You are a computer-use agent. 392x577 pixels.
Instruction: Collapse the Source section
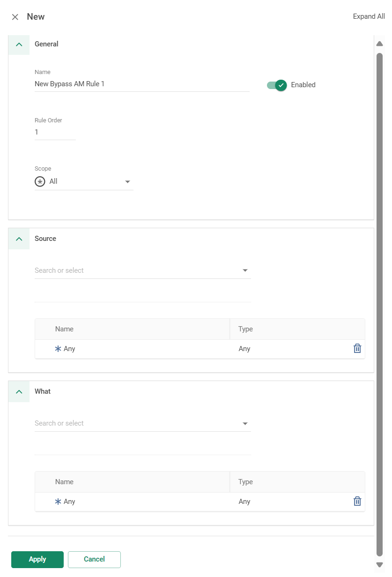(x=19, y=239)
